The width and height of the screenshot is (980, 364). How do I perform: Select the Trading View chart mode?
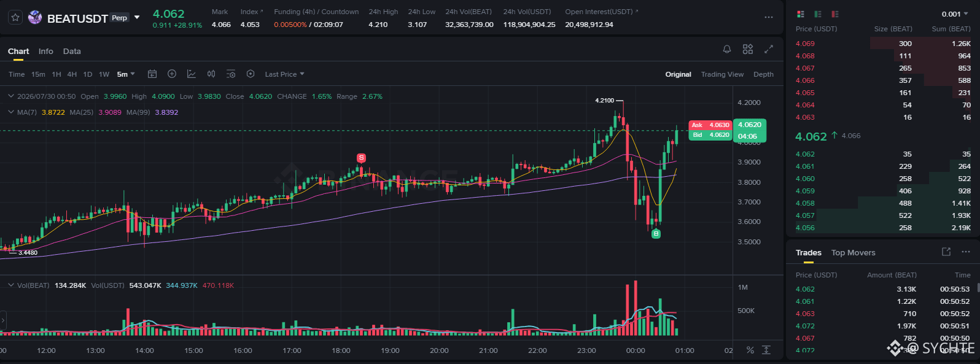pos(722,74)
